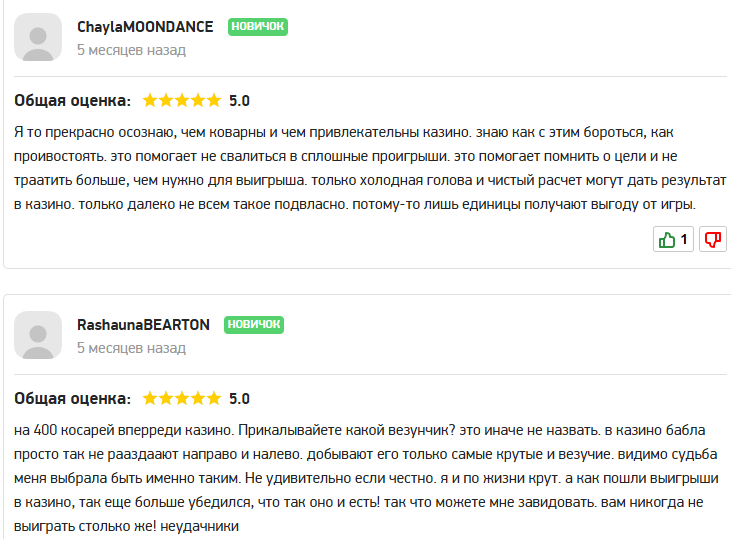The height and width of the screenshot is (539, 731).
Task: Click the red thumbs-down icon on ChaylaMOONDANCE's review
Action: click(x=713, y=240)
